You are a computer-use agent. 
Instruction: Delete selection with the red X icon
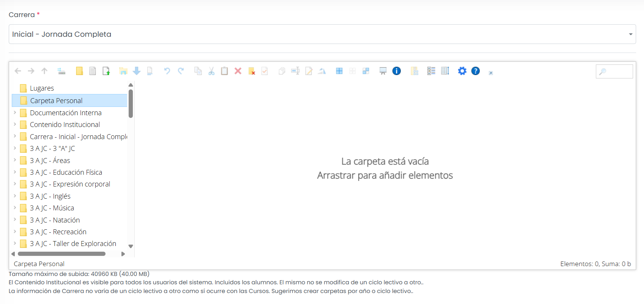point(238,71)
